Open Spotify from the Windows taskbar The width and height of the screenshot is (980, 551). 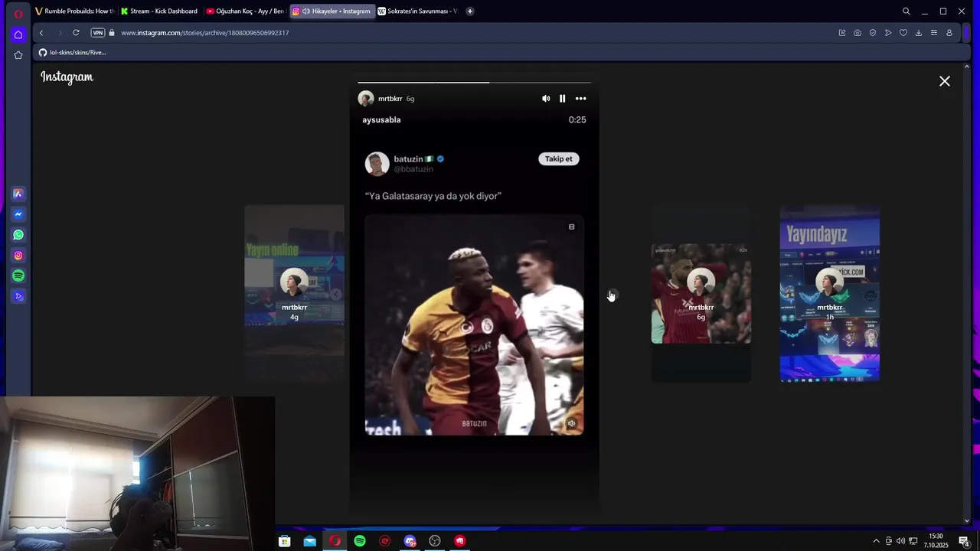click(360, 541)
